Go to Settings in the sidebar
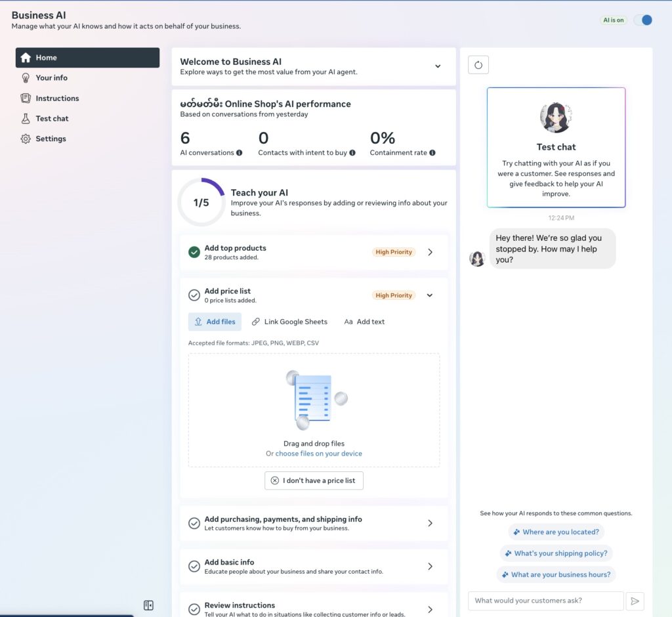Viewport: 672px width, 617px height. [x=51, y=139]
